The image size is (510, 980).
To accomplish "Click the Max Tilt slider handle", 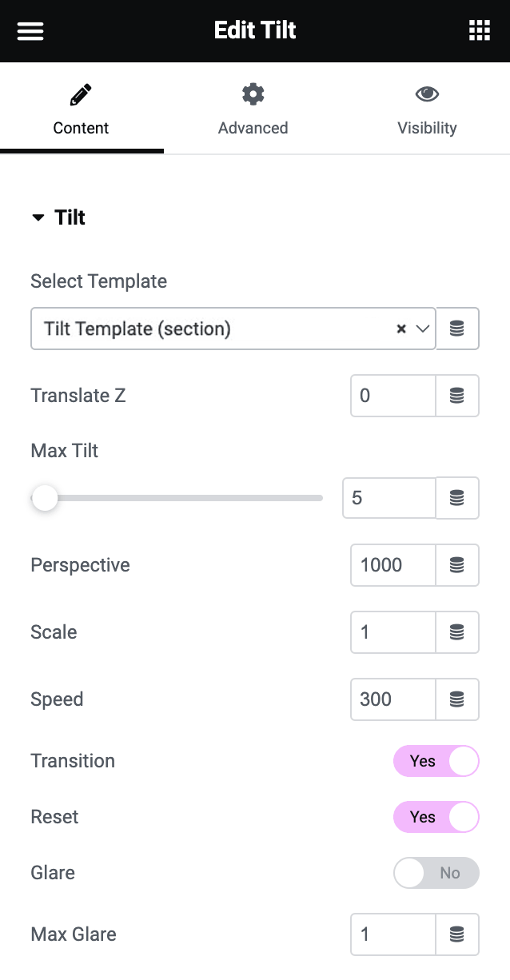I will 45,498.
